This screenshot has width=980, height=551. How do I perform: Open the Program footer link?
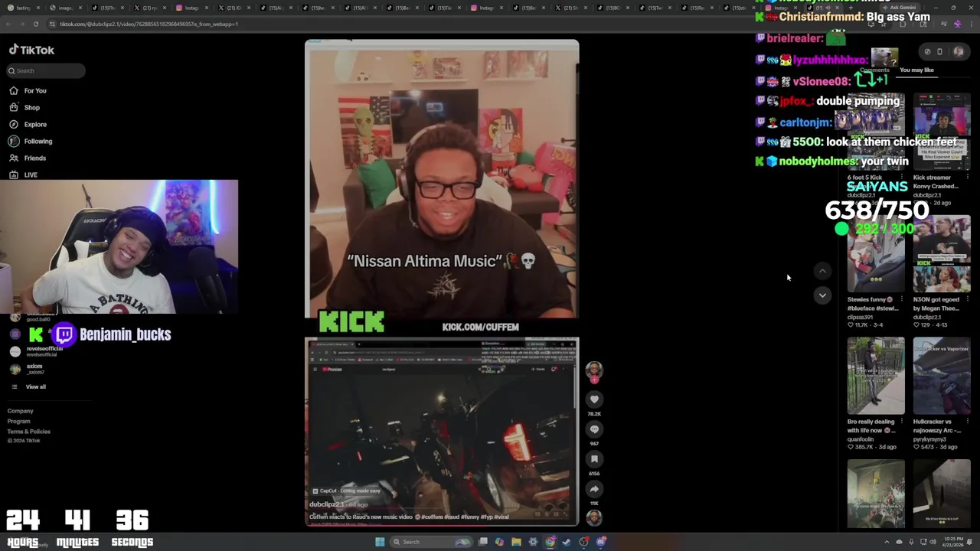point(19,421)
